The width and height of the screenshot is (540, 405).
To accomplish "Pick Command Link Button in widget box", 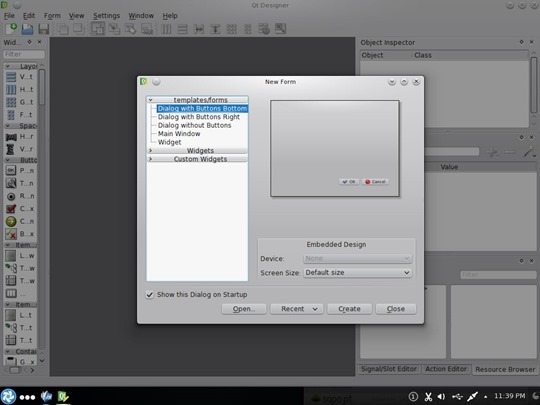I will click(x=20, y=221).
